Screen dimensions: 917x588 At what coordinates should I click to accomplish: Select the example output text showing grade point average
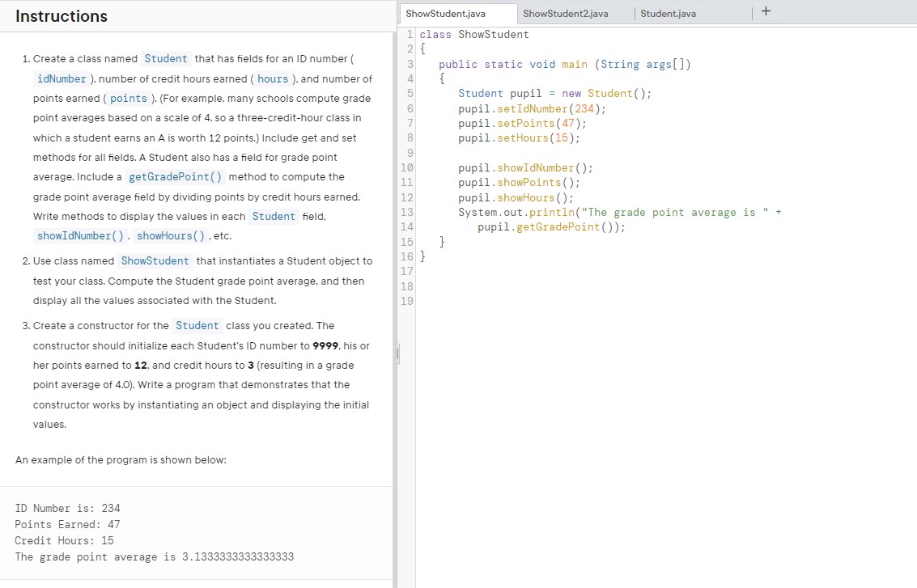[x=154, y=556]
